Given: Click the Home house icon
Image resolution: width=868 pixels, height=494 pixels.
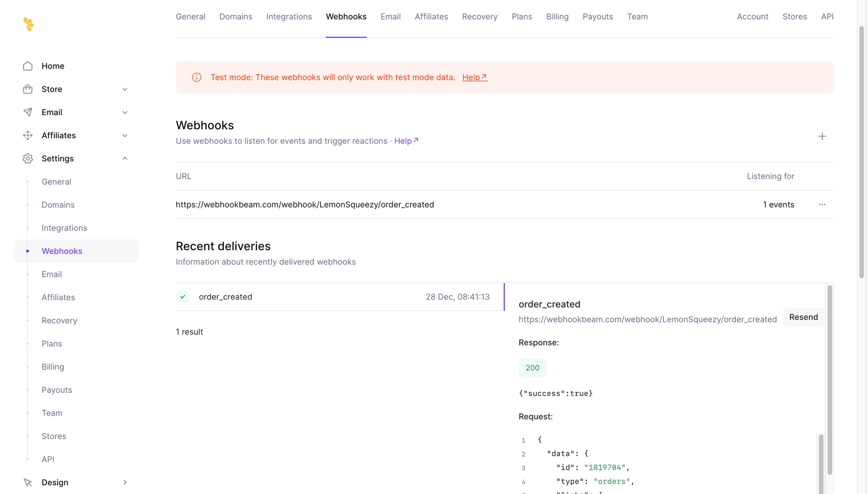Looking at the screenshot, I should 28,66.
